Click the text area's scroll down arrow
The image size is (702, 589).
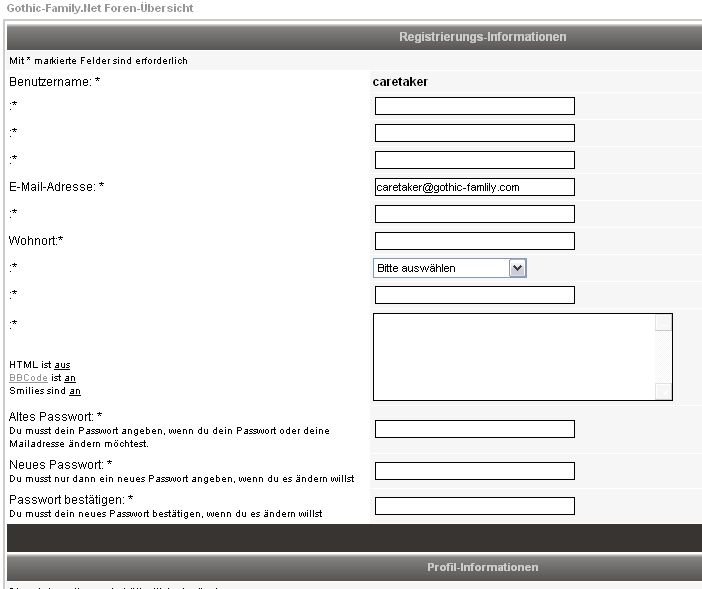coord(664,392)
